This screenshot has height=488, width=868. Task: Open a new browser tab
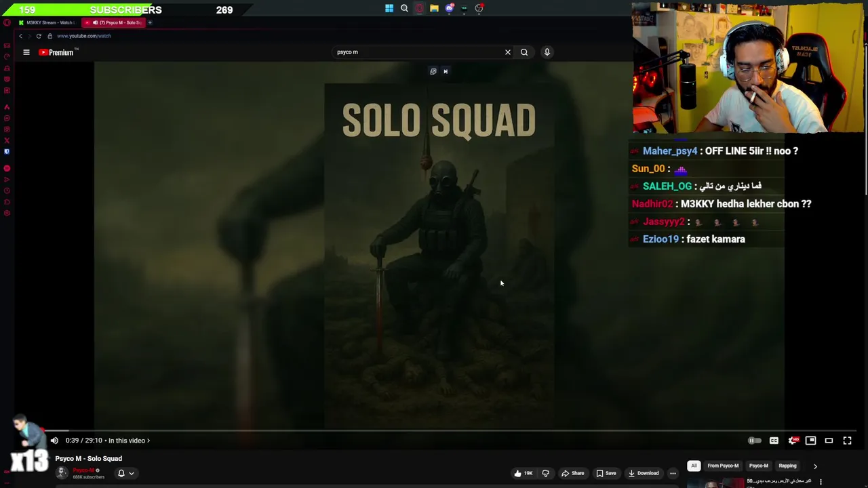tap(150, 22)
